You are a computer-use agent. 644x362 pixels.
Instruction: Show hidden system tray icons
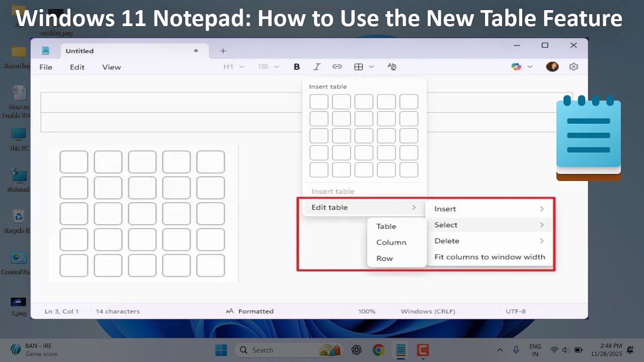500,350
